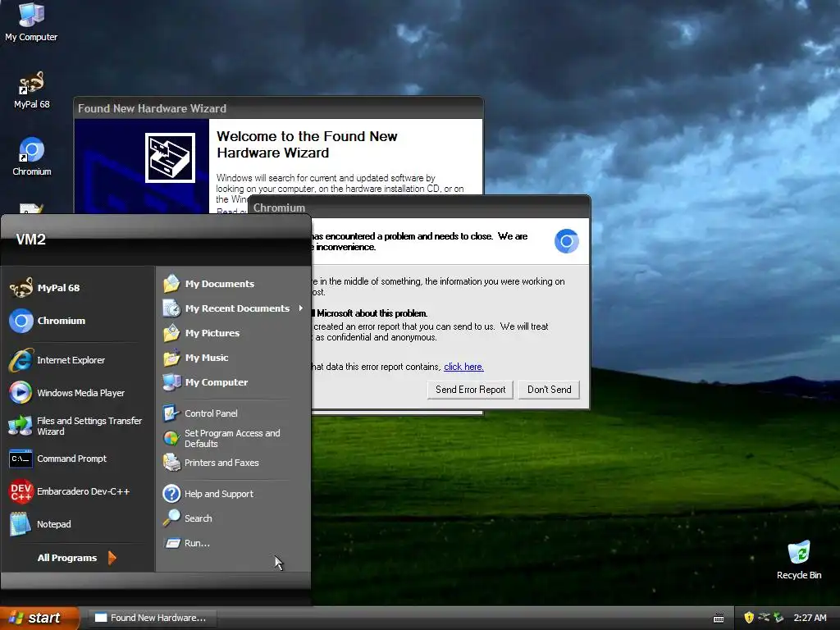Image resolution: width=840 pixels, height=630 pixels.
Task: Click the clock showing 2:27 AM
Action: pos(810,618)
